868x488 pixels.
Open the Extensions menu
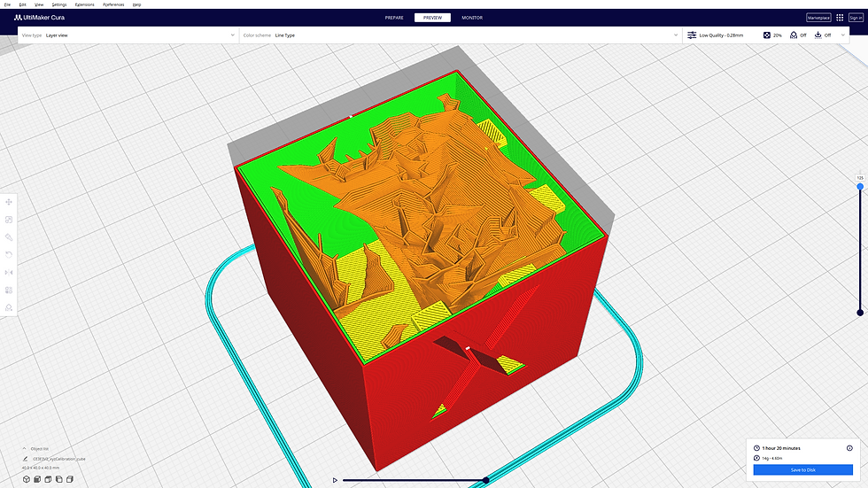pos(85,4)
